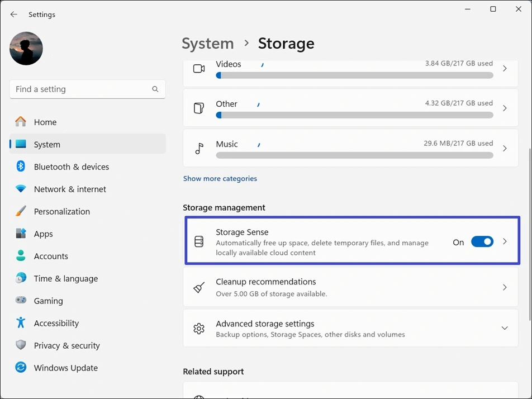Click the Gaming controller icon
This screenshot has height=399, width=532.
coord(21,301)
